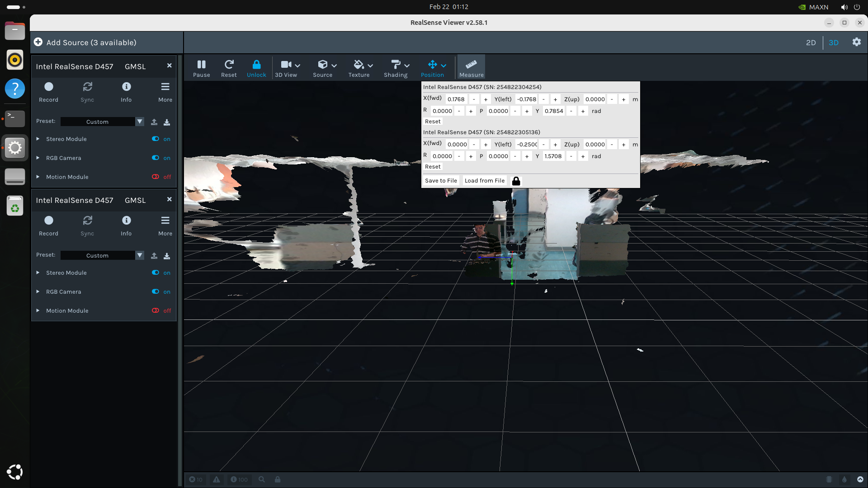Click lock icon in position panel
The width and height of the screenshot is (868, 488).
point(516,181)
